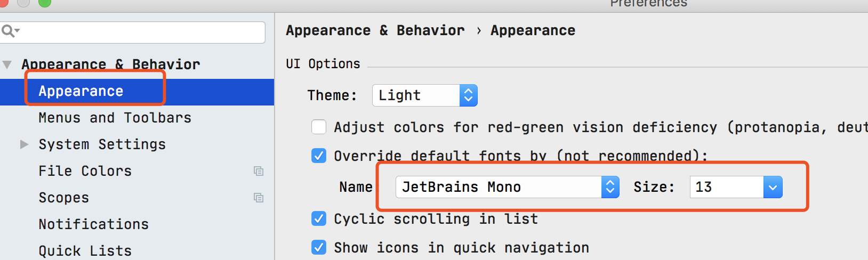Viewport: 868px width, 260px height.
Task: Open the Notifications settings page
Action: tap(93, 224)
